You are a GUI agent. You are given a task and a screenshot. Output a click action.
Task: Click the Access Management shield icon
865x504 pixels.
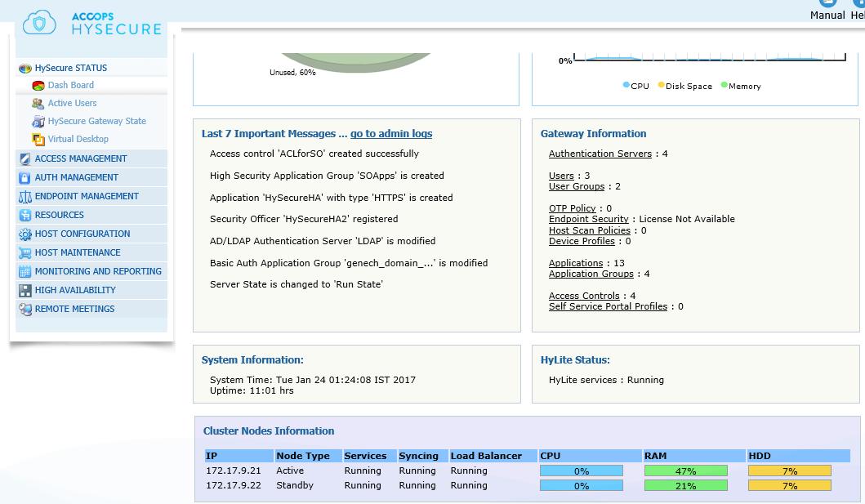click(25, 159)
